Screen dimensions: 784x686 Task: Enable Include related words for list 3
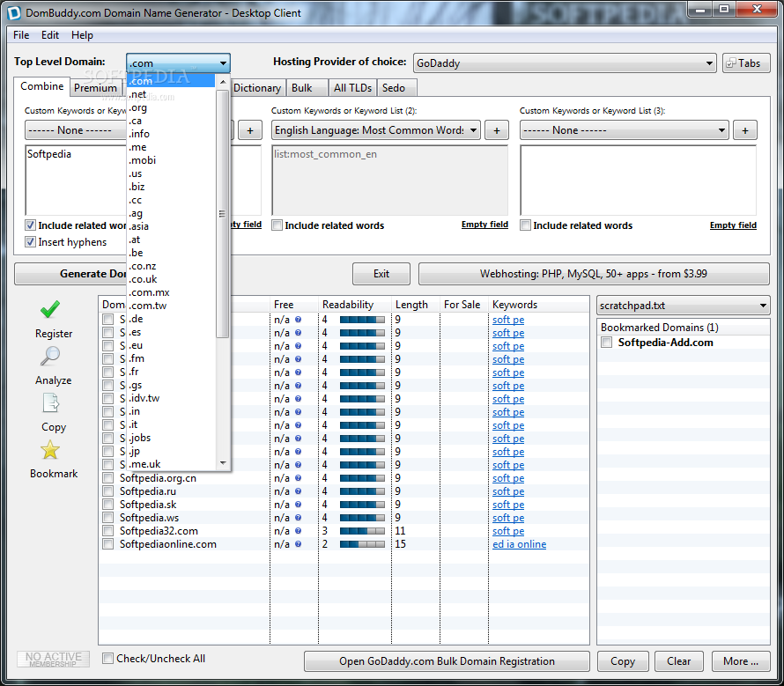pos(526,225)
